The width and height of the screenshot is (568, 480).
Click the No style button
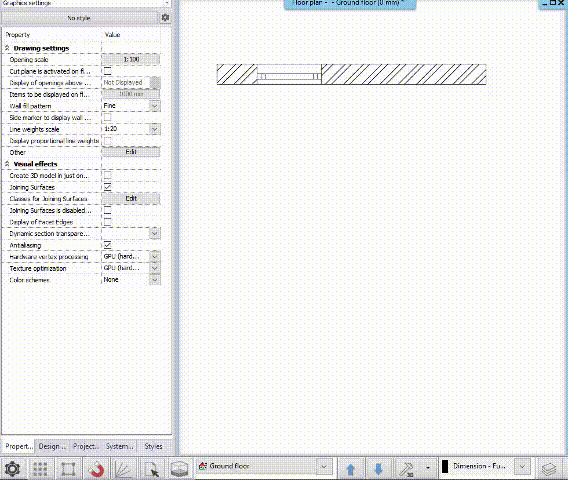click(79, 18)
